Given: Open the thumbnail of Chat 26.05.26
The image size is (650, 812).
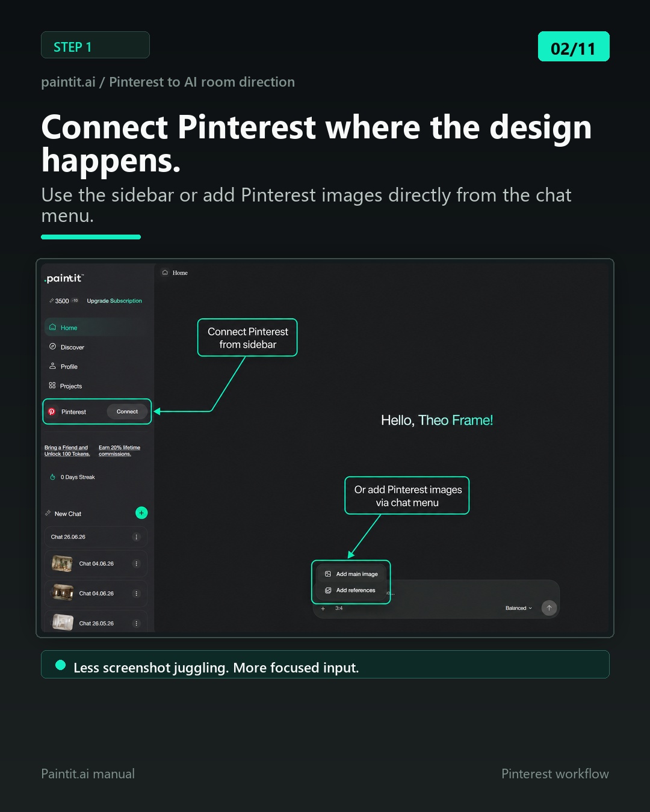Looking at the screenshot, I should (x=63, y=622).
